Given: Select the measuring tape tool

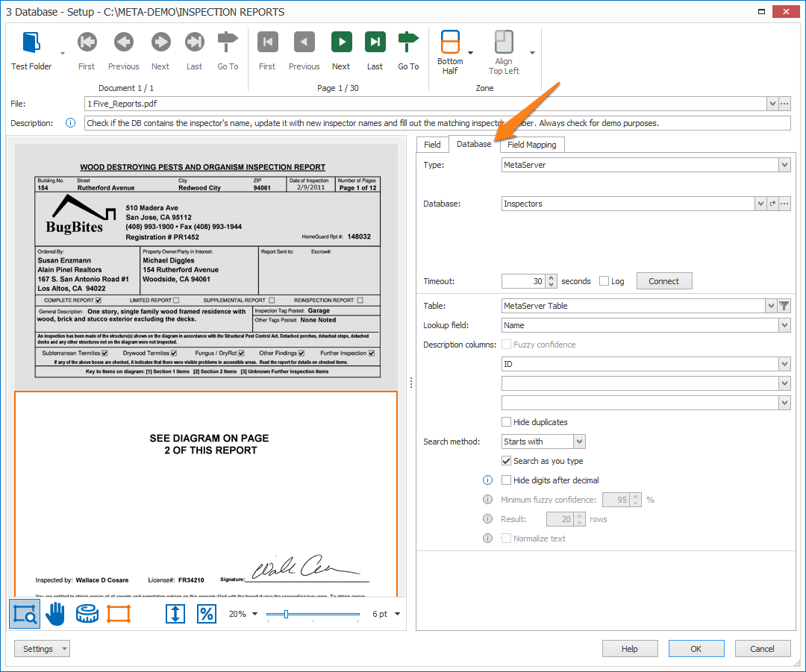Looking at the screenshot, I should point(87,614).
